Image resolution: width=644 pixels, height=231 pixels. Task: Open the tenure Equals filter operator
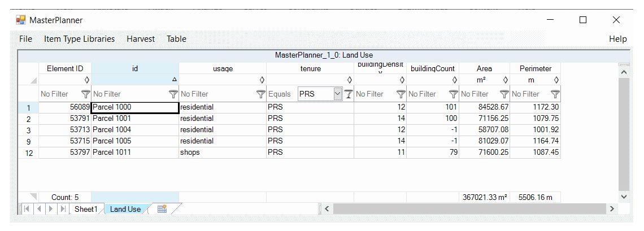(279, 94)
